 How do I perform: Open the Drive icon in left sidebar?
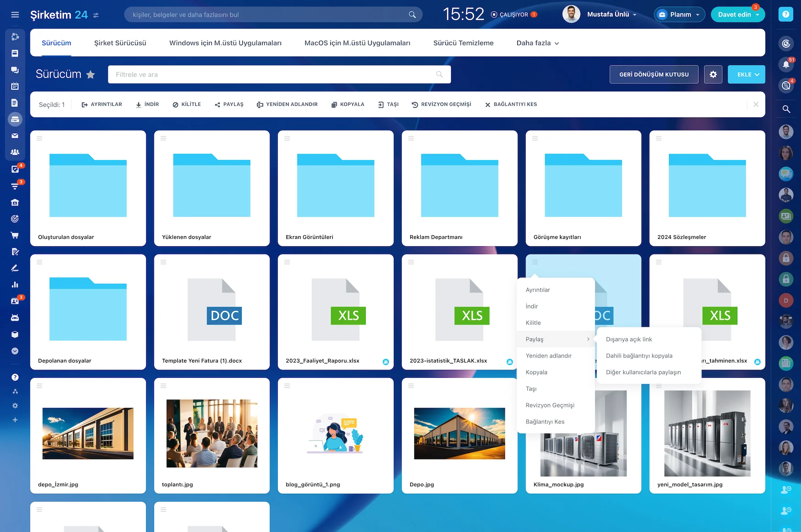pos(15,119)
